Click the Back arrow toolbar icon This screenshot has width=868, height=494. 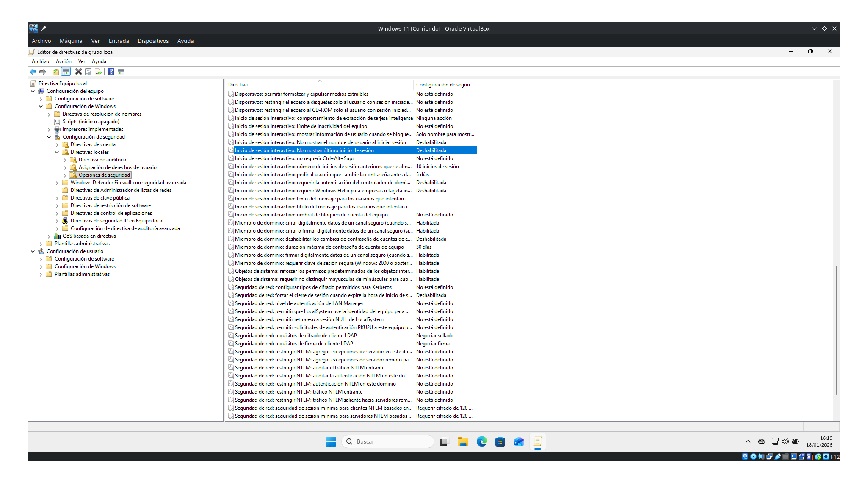click(x=33, y=72)
